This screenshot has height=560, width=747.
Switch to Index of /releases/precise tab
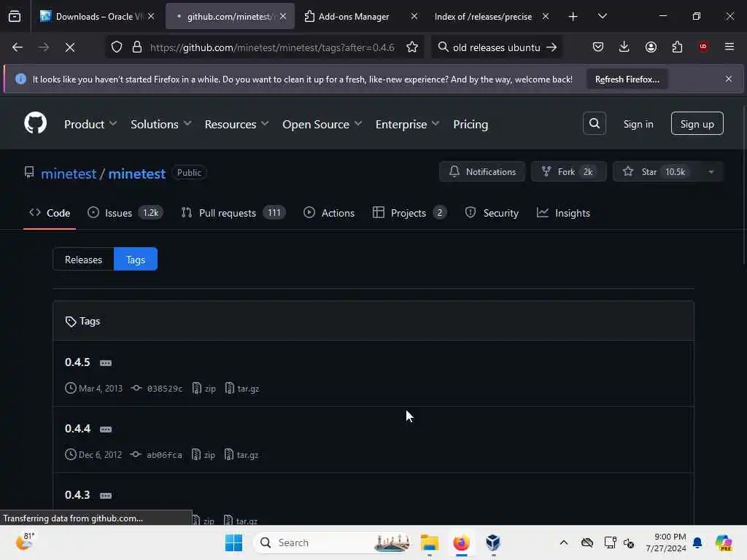(x=492, y=16)
